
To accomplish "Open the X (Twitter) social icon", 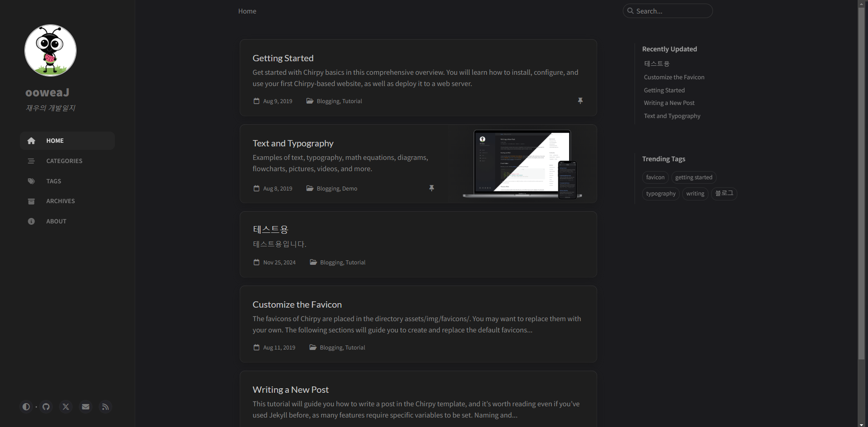I will 66,407.
